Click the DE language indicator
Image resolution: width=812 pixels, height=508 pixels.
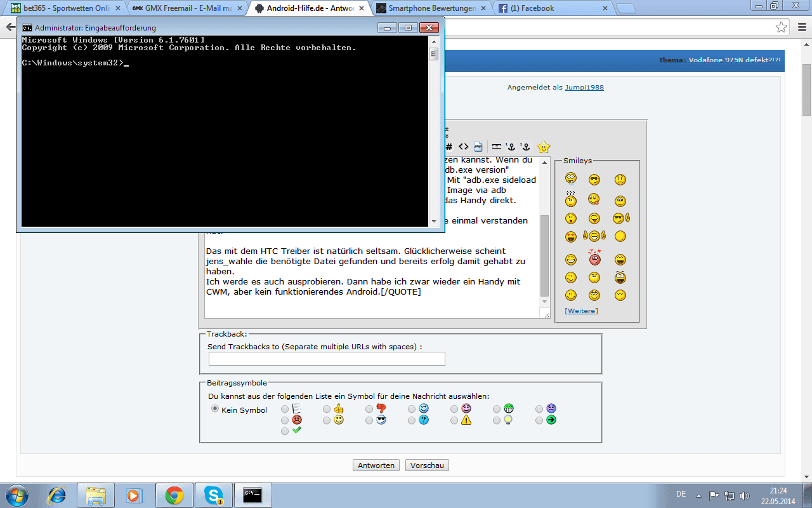click(681, 494)
